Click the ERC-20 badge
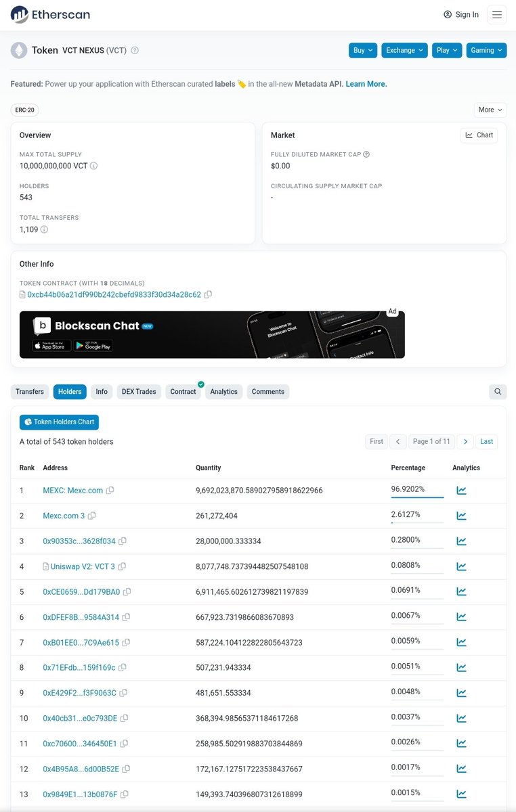The height and width of the screenshot is (812, 516). pos(25,110)
